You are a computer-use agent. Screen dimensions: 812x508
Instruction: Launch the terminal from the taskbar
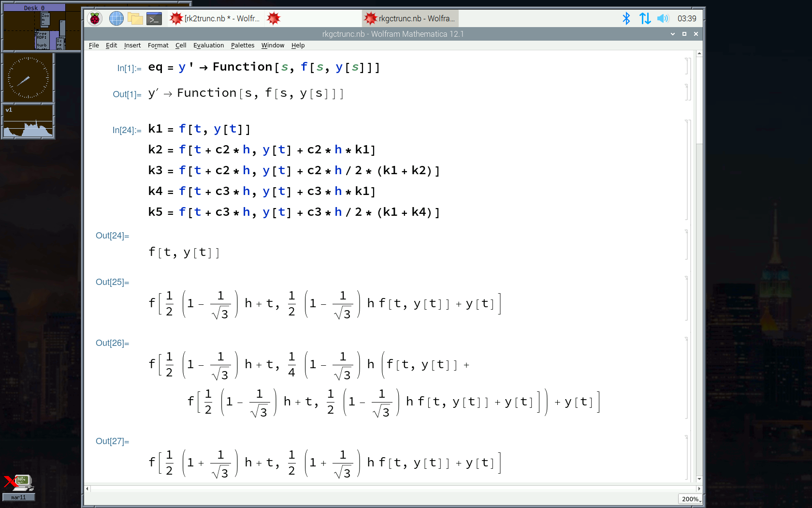click(154, 19)
